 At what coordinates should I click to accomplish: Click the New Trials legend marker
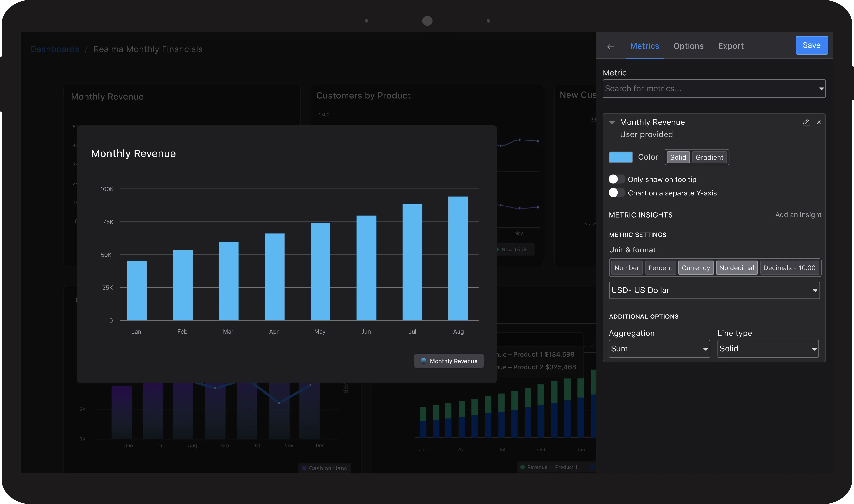497,250
